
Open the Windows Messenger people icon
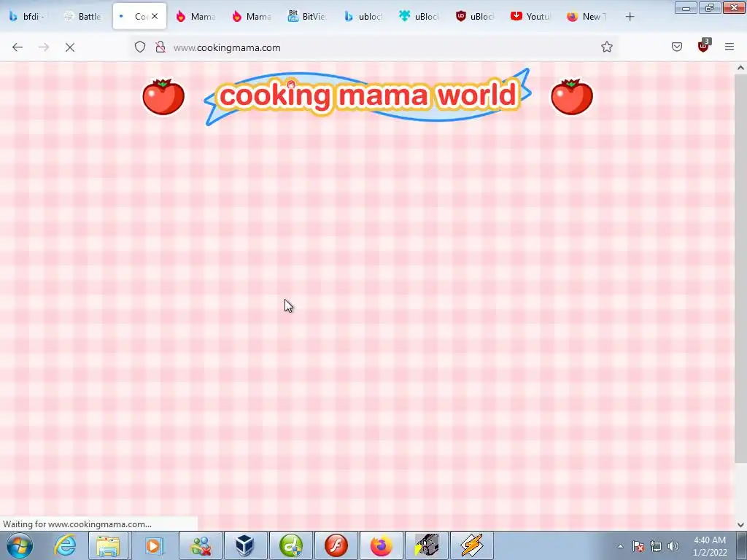coord(201,545)
